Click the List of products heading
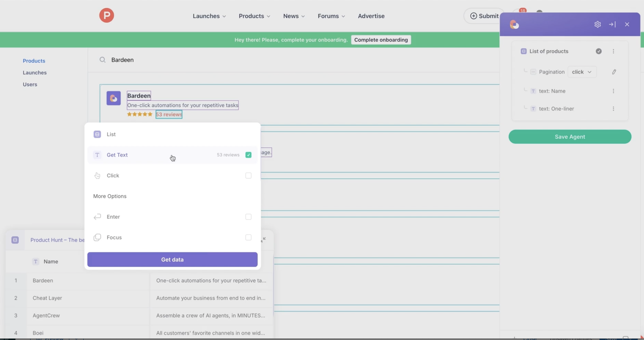Image resolution: width=644 pixels, height=340 pixels. [x=549, y=51]
